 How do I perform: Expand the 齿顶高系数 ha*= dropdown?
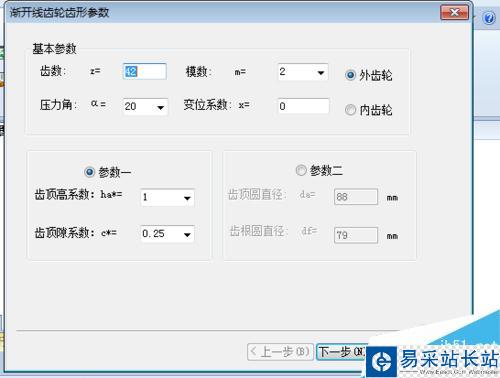(187, 198)
